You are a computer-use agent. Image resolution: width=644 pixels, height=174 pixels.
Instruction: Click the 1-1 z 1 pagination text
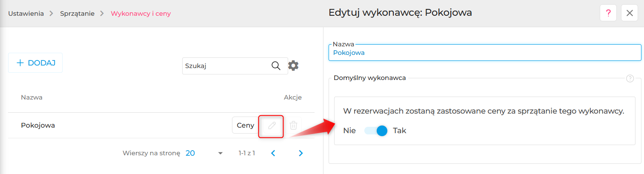pos(247,153)
